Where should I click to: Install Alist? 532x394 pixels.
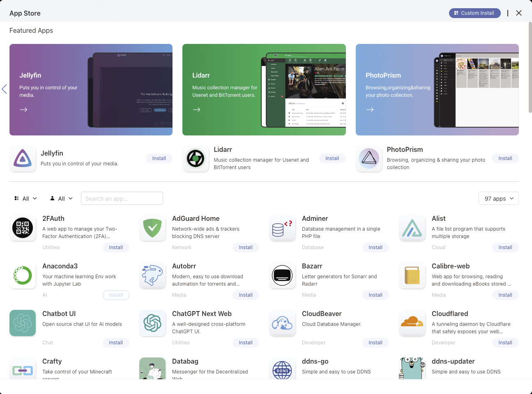point(505,247)
